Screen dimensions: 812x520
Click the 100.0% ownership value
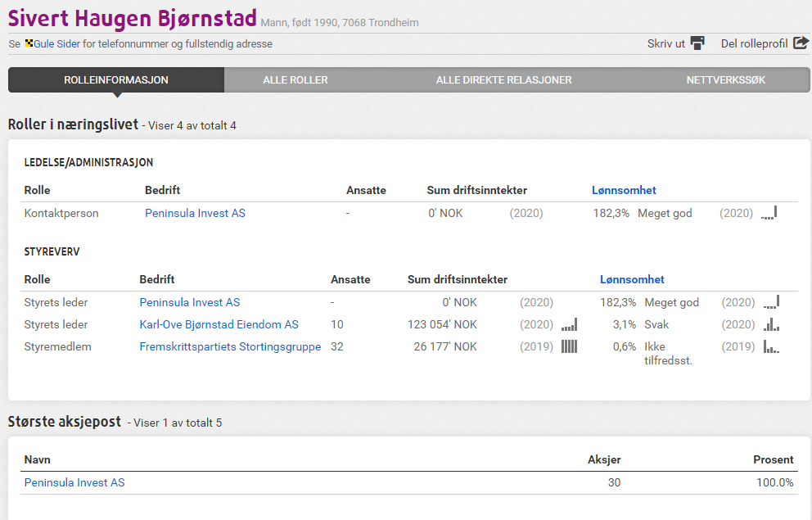coord(774,482)
